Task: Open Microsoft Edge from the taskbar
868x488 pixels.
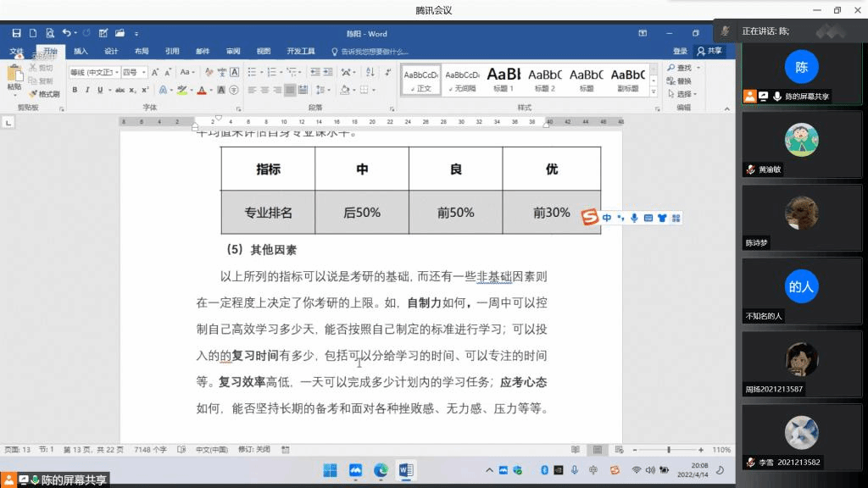Action: (381, 470)
